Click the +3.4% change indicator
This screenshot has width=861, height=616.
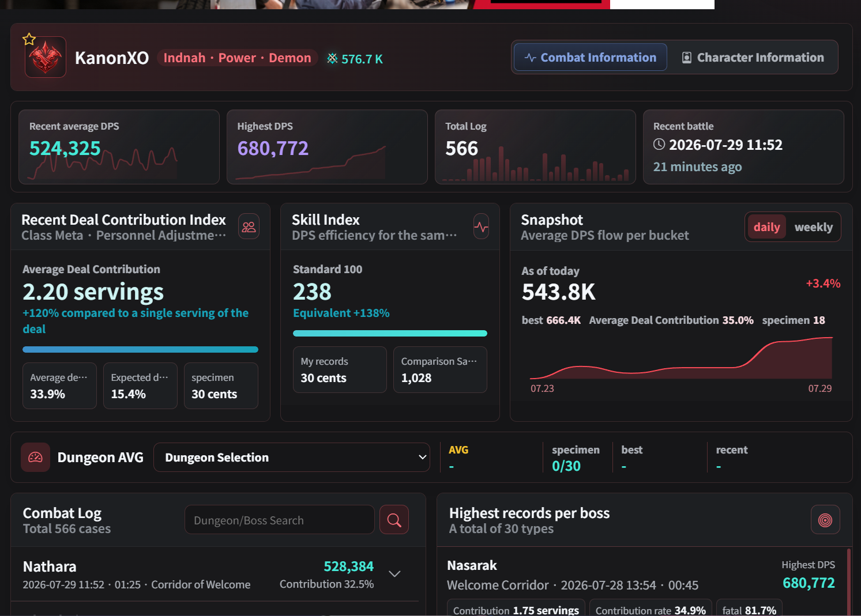coord(823,284)
